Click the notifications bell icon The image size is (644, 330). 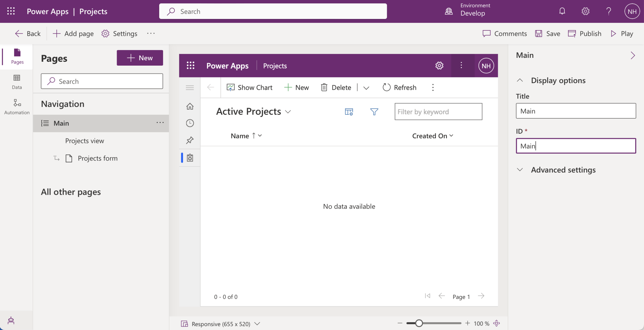pyautogui.click(x=562, y=11)
